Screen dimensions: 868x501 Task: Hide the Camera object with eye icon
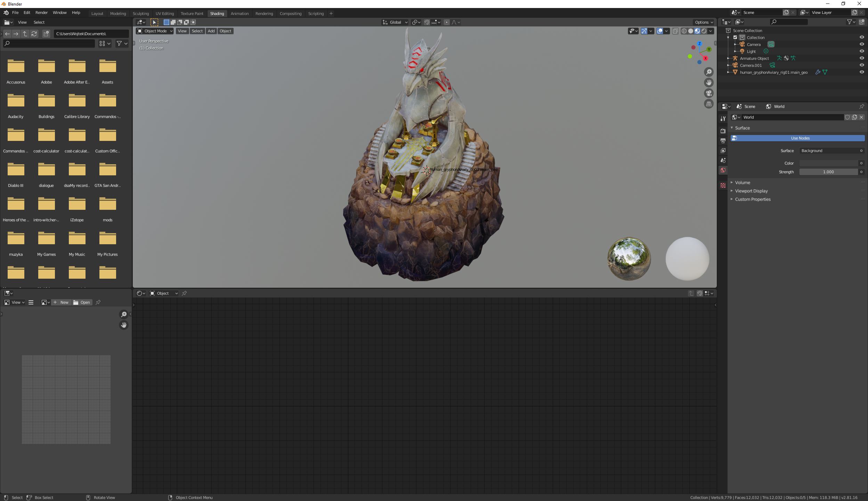tap(862, 44)
